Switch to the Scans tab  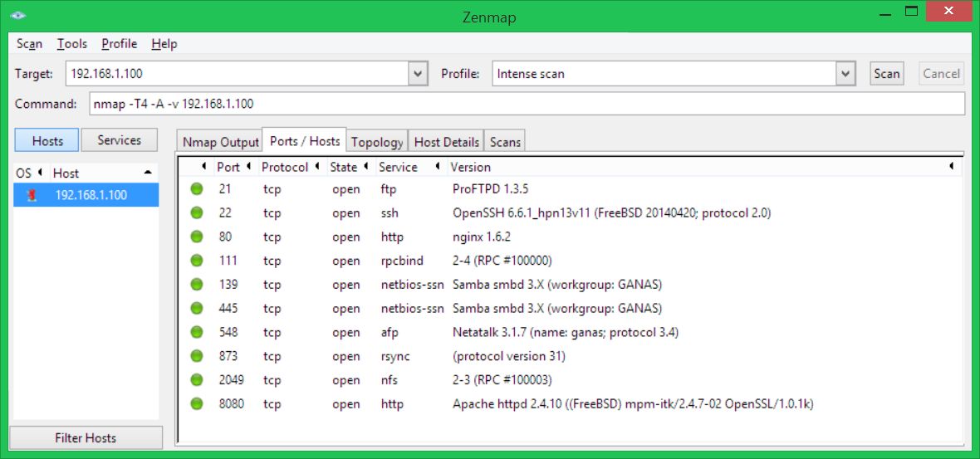505,142
